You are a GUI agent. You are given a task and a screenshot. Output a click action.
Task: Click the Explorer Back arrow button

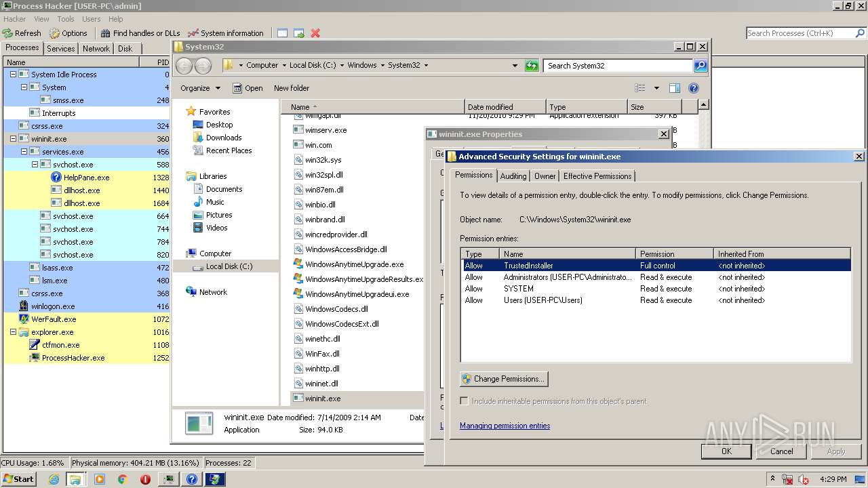coord(184,66)
